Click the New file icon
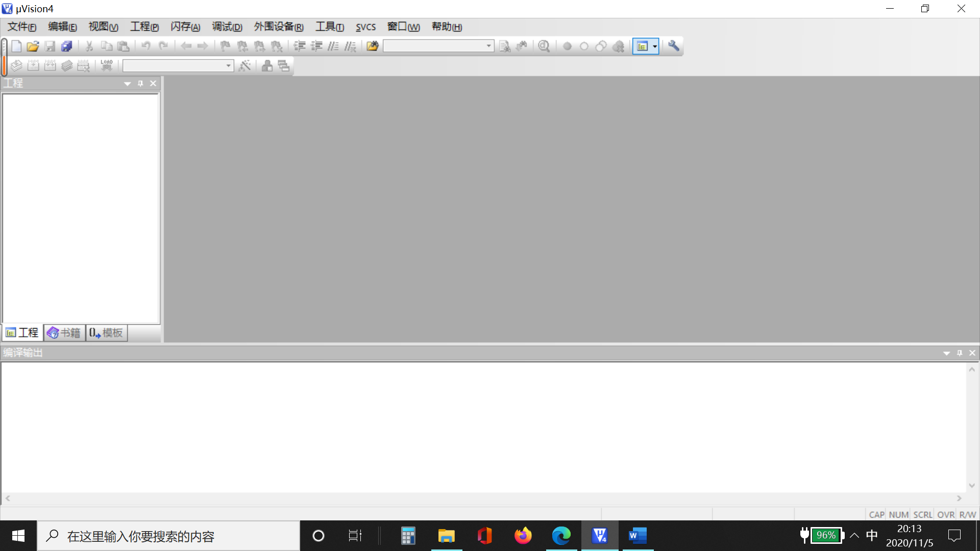The width and height of the screenshot is (980, 551). (x=16, y=46)
